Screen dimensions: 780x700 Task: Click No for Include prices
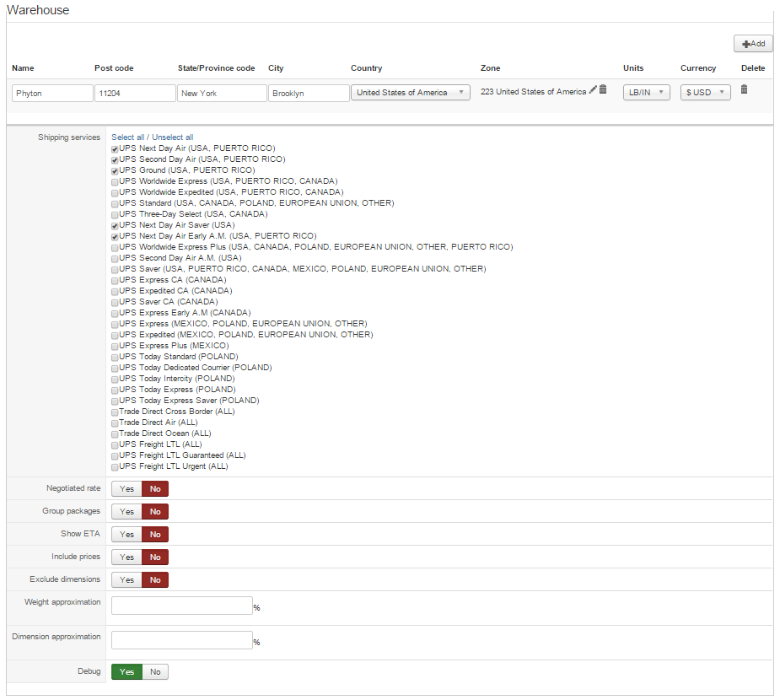[155, 557]
